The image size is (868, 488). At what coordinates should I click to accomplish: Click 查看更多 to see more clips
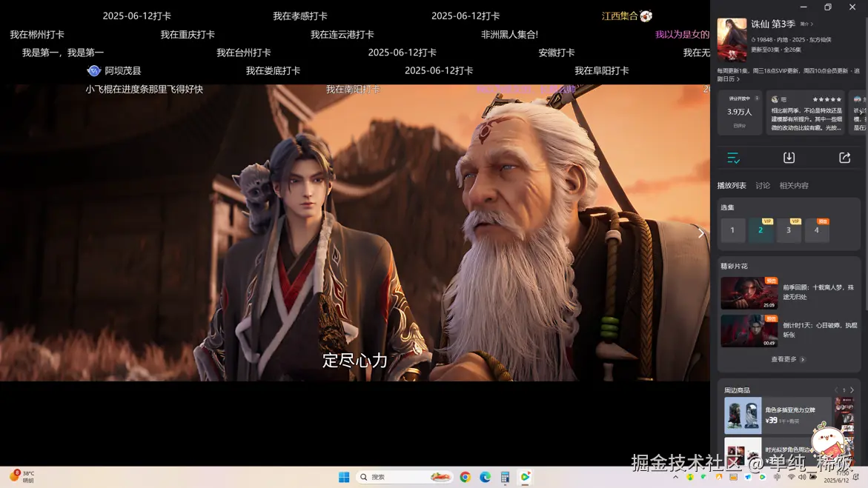(786, 358)
